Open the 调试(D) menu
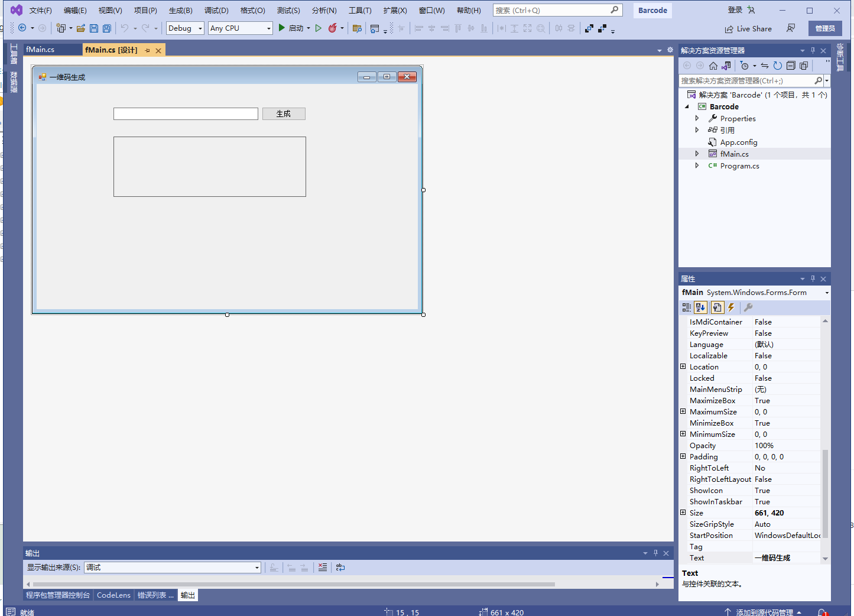Screen dimensions: 854x616 [x=216, y=11]
